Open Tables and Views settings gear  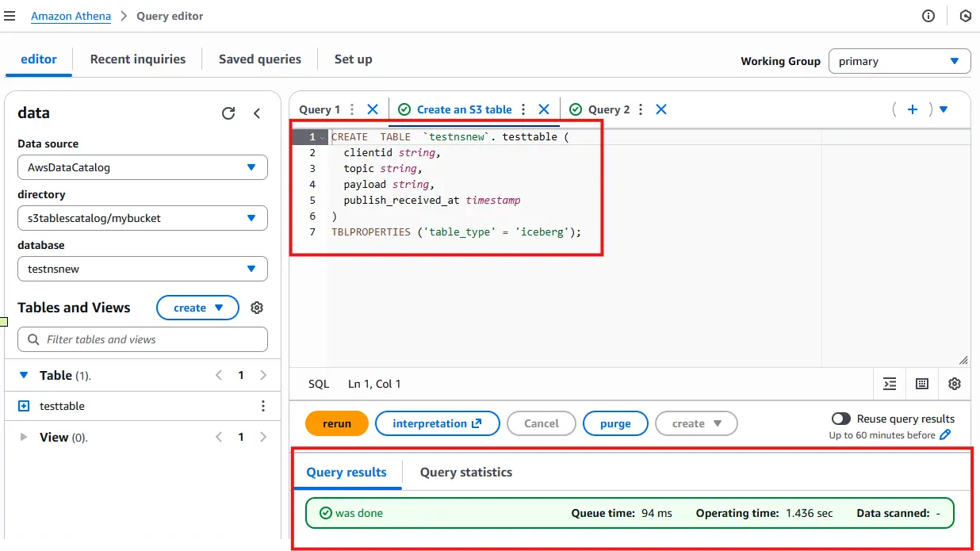click(x=257, y=308)
